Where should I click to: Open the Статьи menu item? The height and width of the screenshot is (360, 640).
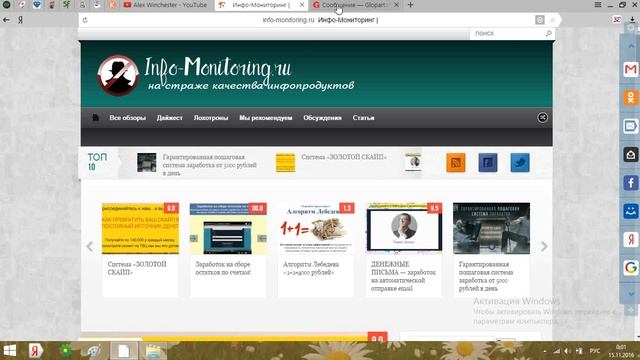[x=363, y=118]
